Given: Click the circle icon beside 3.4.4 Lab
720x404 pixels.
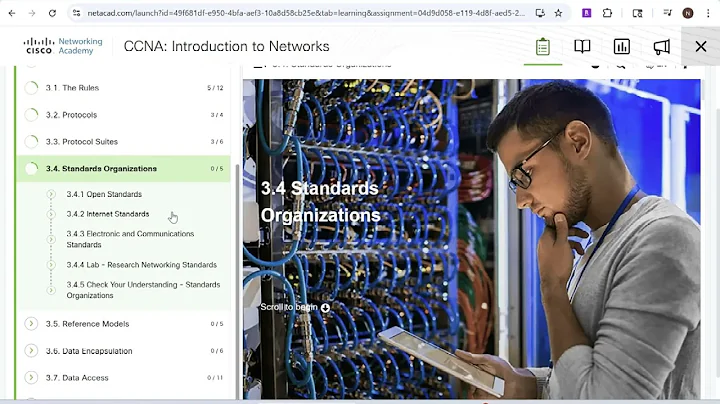Looking at the screenshot, I should point(51,265).
